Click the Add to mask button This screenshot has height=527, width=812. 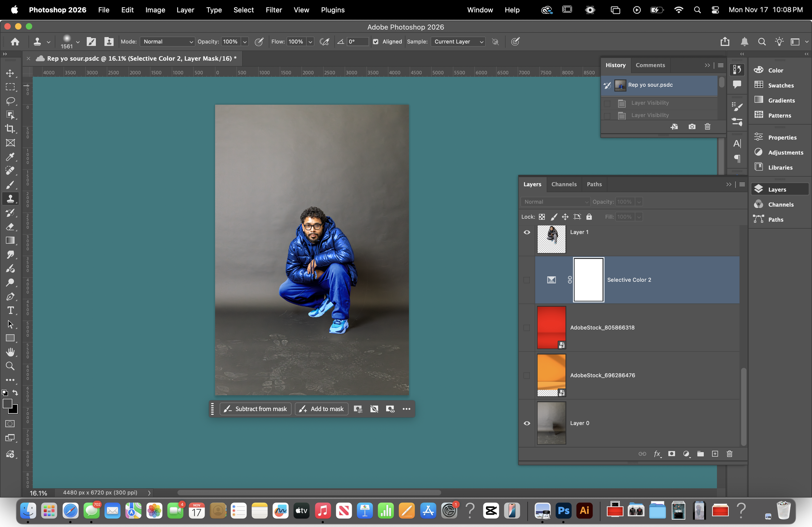point(321,409)
